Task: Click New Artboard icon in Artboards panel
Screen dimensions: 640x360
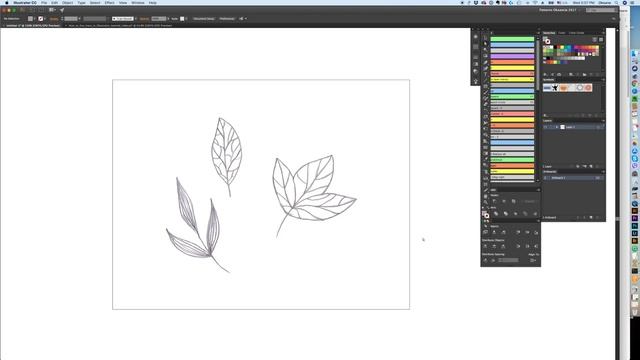Action: click(x=591, y=218)
